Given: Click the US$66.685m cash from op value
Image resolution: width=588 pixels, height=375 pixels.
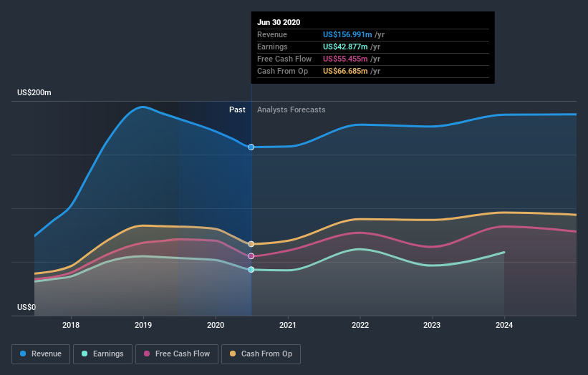Looking at the screenshot, I should point(345,71).
